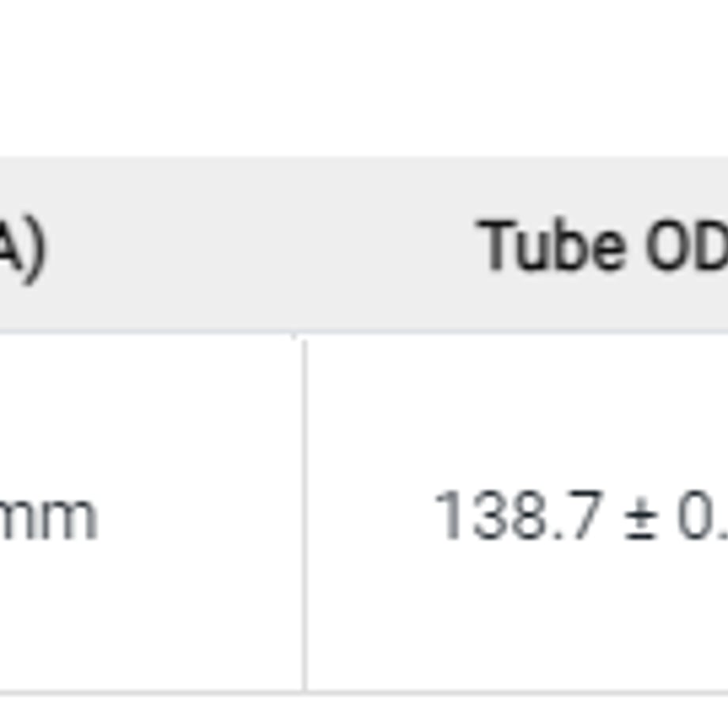Click the white area beneath the table row
Image resolution: width=728 pixels, height=728 pixels.
(x=364, y=712)
